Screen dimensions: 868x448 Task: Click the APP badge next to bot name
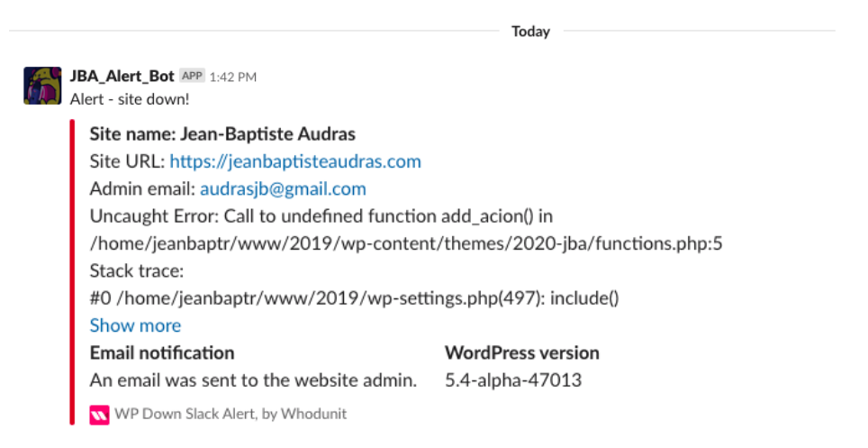point(192,76)
